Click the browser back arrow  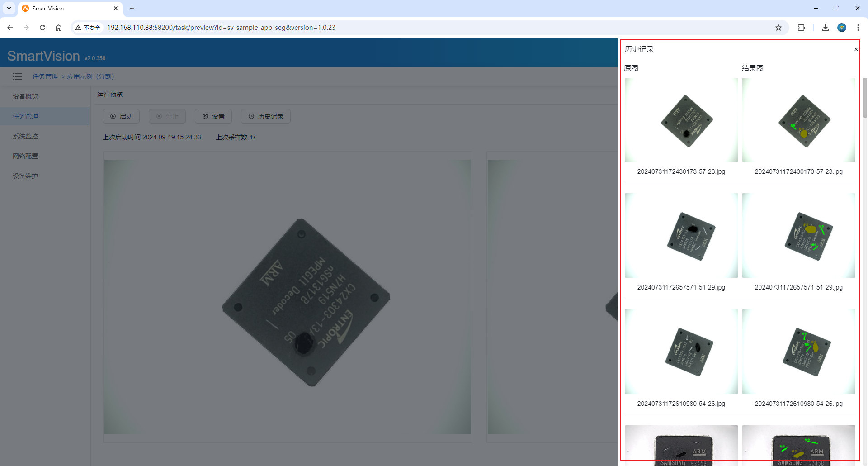coord(10,28)
